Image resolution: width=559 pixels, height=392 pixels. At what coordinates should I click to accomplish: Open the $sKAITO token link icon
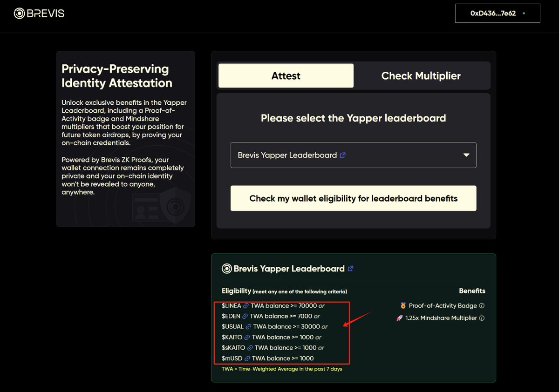point(250,348)
